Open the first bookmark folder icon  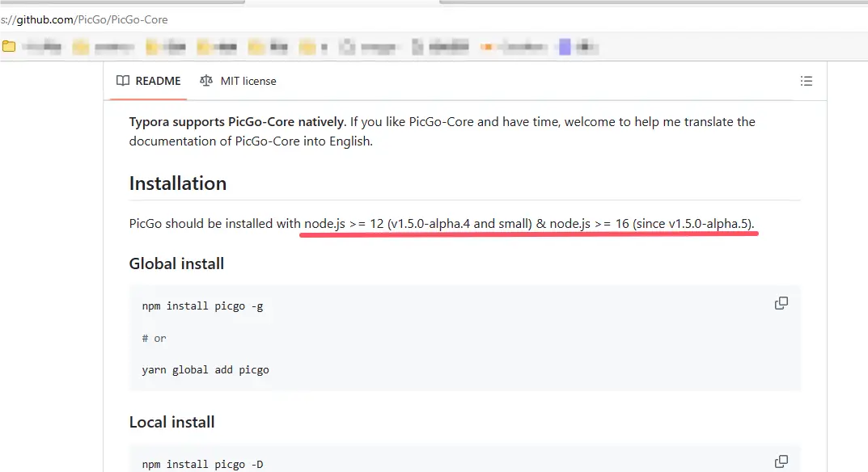point(9,47)
